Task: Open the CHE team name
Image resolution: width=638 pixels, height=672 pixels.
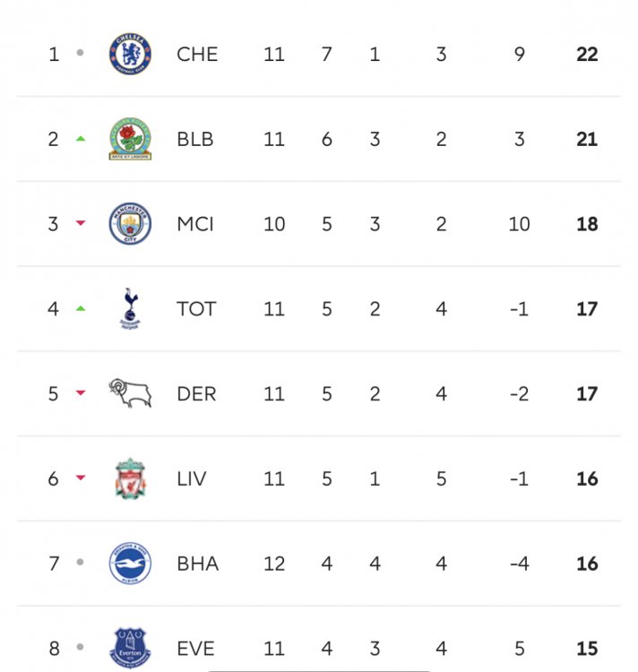Action: 197,54
